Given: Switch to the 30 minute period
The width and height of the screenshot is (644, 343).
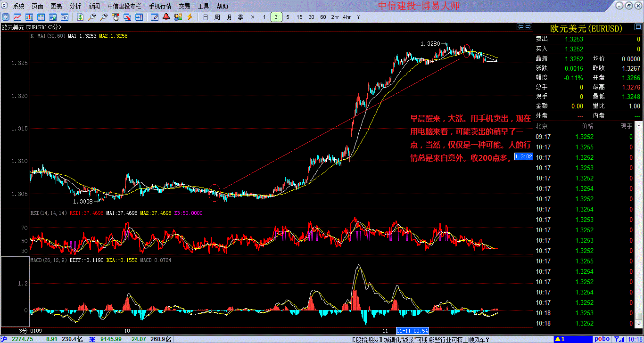Looking at the screenshot, I should 312,17.
